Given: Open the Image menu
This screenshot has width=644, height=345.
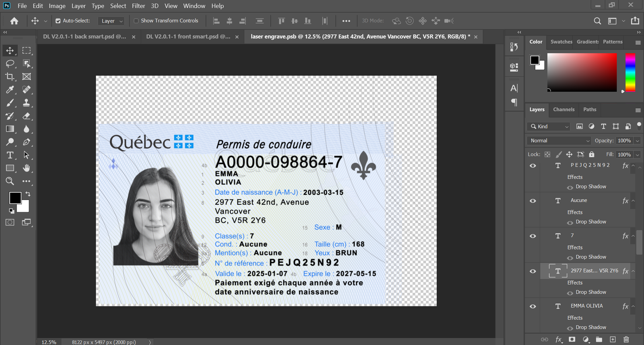Looking at the screenshot, I should tap(57, 6).
